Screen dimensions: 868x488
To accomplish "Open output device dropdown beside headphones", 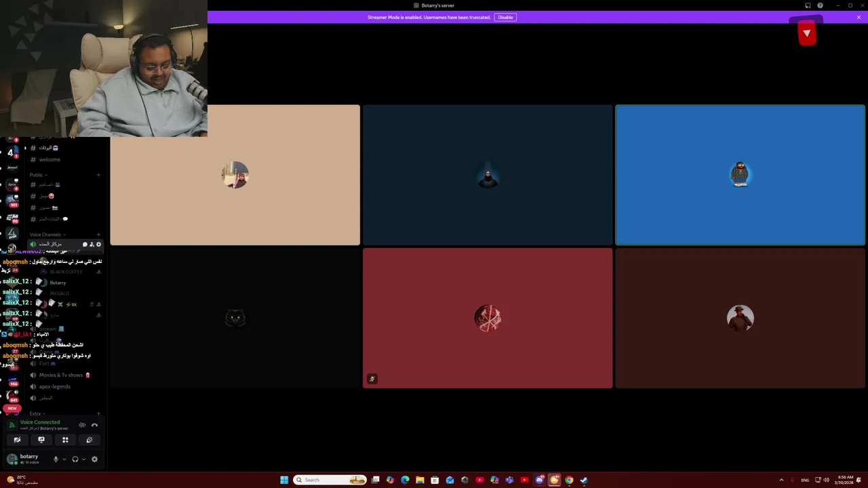I will click(x=83, y=459).
